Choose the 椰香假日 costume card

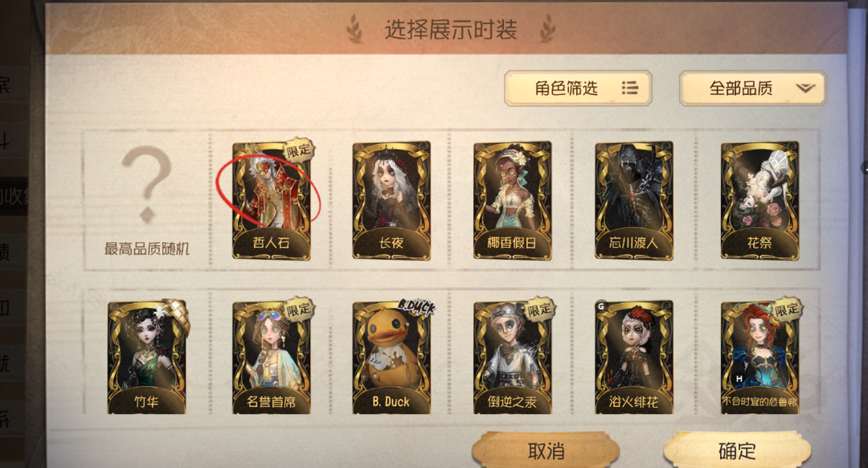point(512,200)
